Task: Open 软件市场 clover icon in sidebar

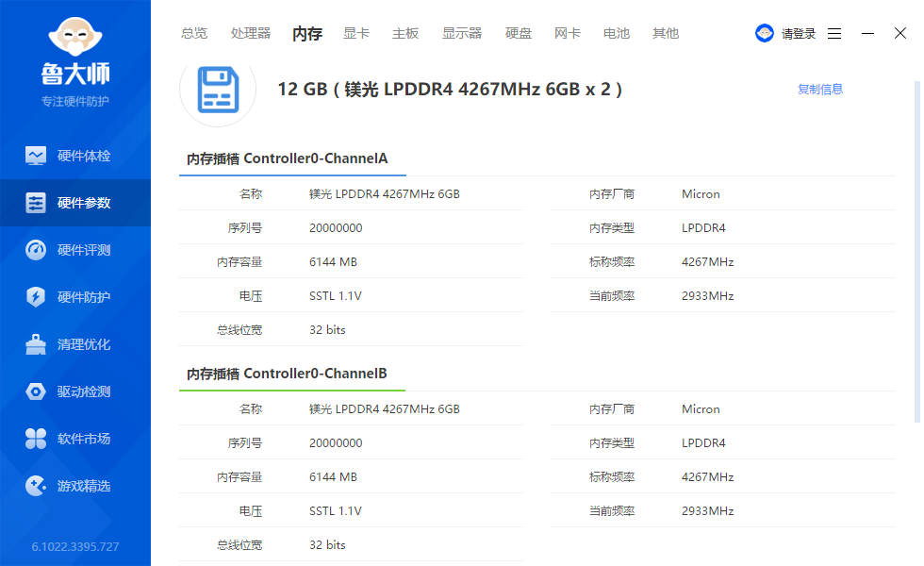Action: click(x=36, y=439)
